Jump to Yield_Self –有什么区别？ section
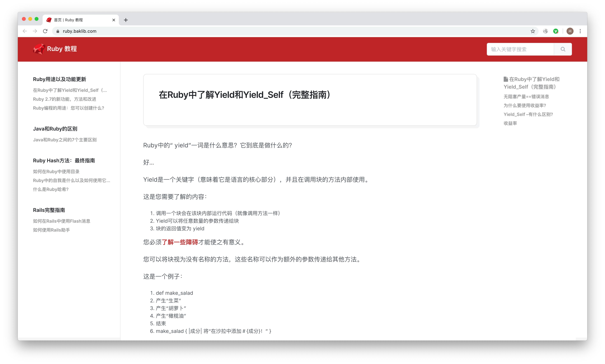Image resolution: width=605 pixels, height=364 pixels. [528, 114]
